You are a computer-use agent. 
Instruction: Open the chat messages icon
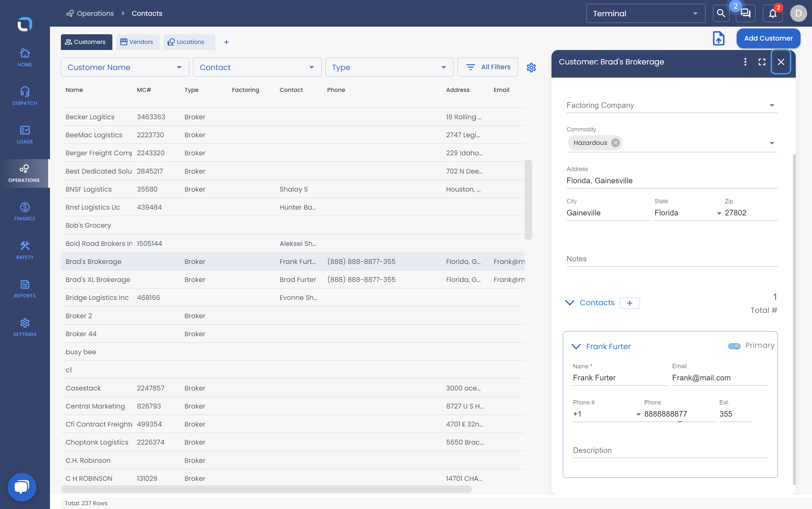(x=745, y=13)
